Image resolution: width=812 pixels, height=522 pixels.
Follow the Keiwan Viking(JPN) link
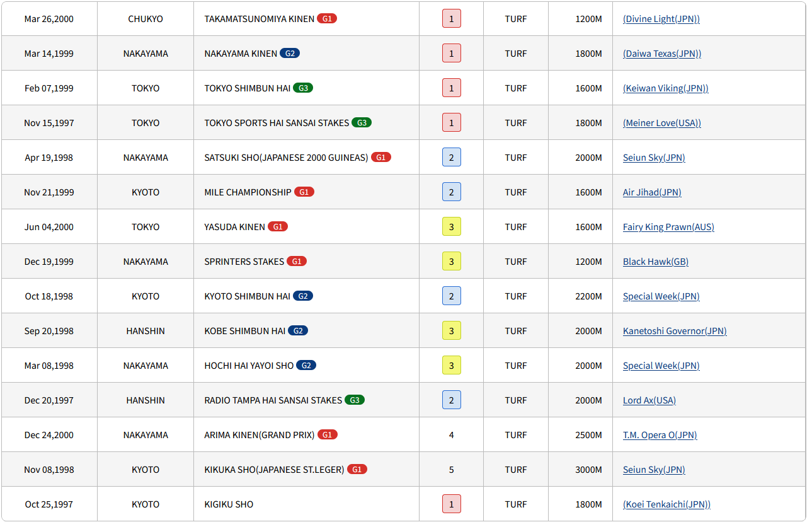tap(666, 88)
